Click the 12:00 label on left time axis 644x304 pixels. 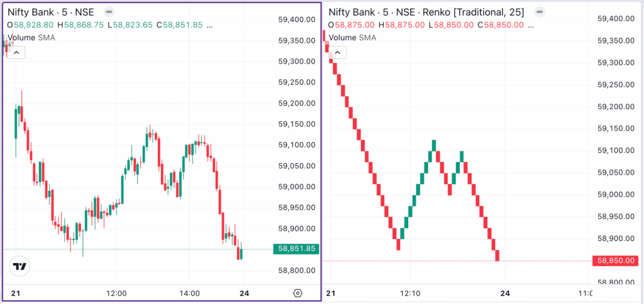(116, 293)
